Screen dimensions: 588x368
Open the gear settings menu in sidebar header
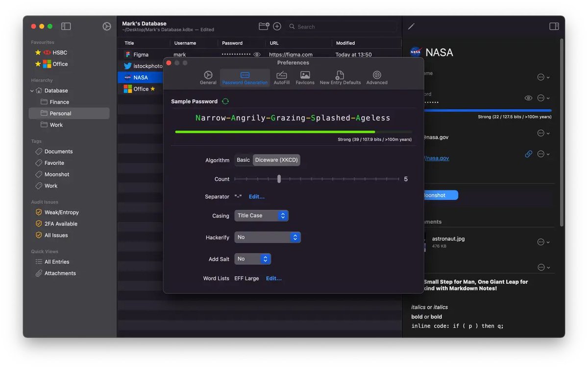(x=107, y=26)
